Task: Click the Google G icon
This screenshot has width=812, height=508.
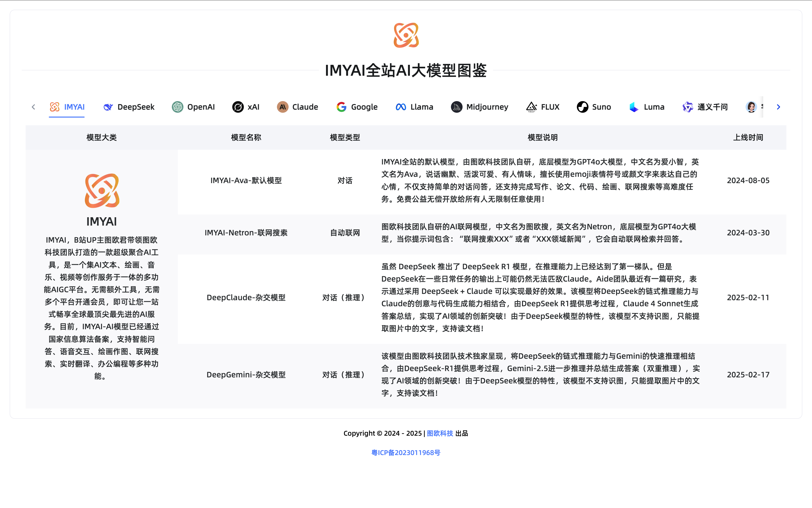Action: 341,107
